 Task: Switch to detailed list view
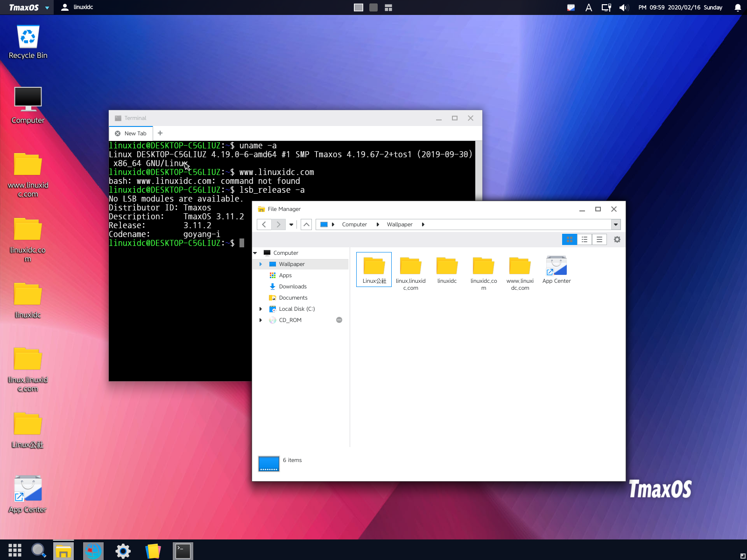coord(584,239)
